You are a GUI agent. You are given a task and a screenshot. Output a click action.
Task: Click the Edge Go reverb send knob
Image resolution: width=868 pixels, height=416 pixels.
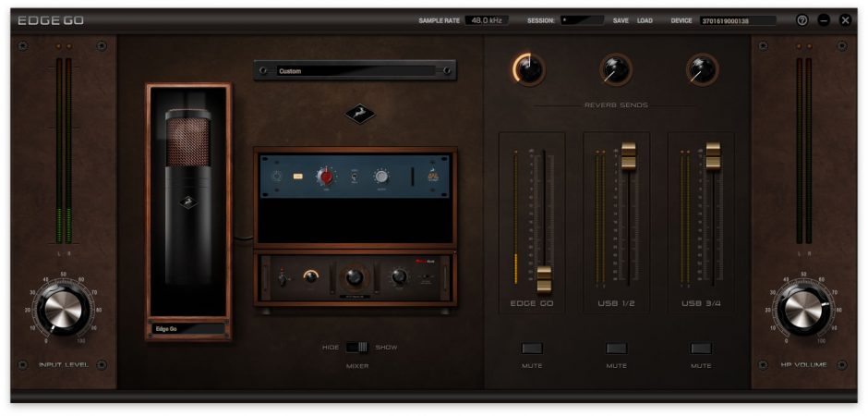[x=529, y=69]
